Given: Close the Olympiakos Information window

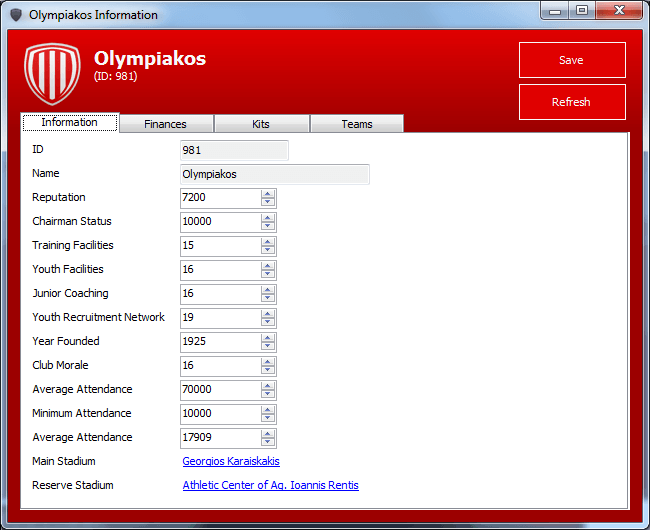Looking at the screenshot, I should [x=619, y=11].
